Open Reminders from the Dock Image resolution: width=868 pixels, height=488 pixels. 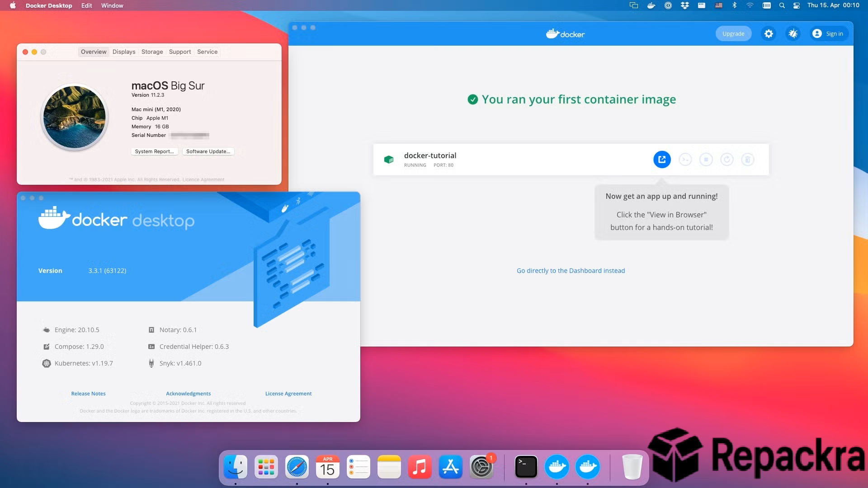pyautogui.click(x=359, y=467)
